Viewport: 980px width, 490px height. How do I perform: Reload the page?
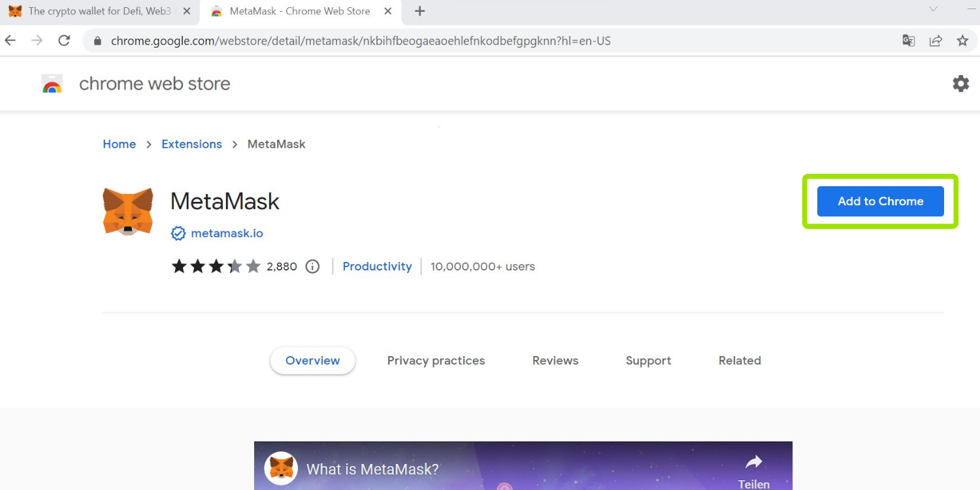point(64,41)
